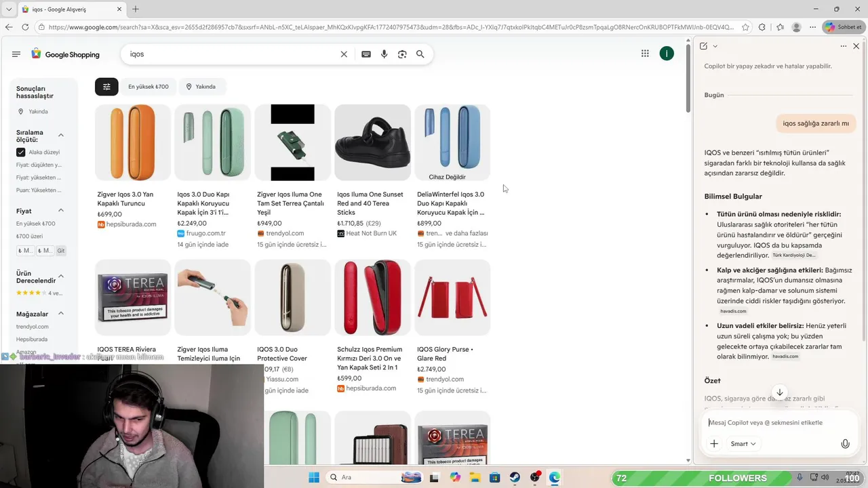This screenshot has width=868, height=488.
Task: Filter by 4 stars and up rating
Action: click(x=39, y=293)
